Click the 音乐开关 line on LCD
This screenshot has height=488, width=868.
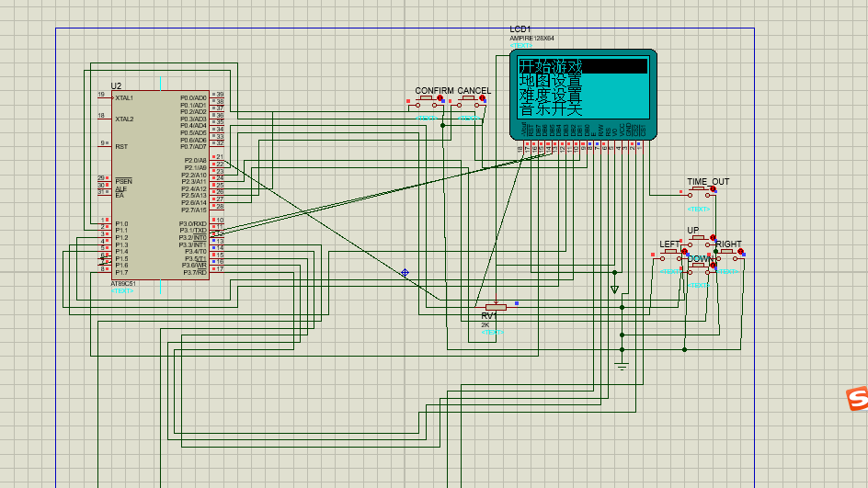[550, 108]
